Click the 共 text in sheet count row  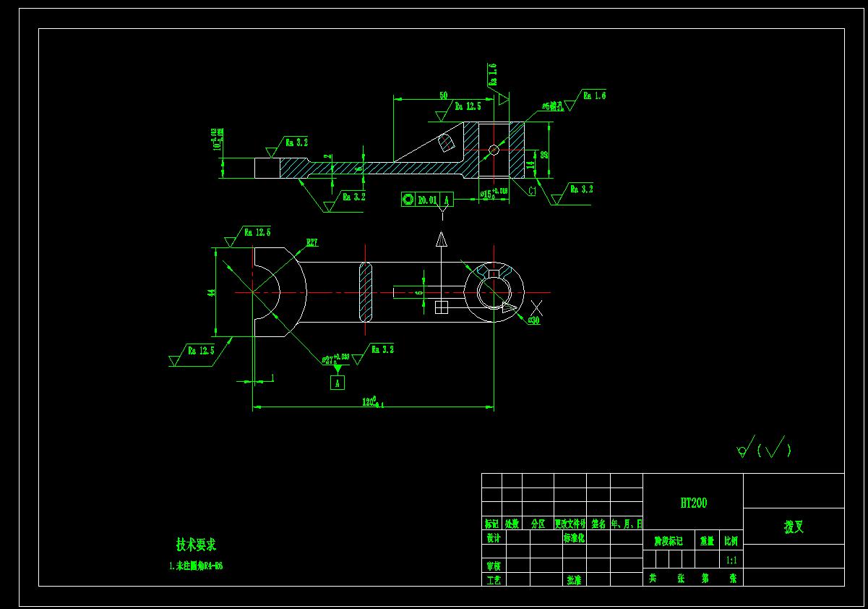click(653, 579)
